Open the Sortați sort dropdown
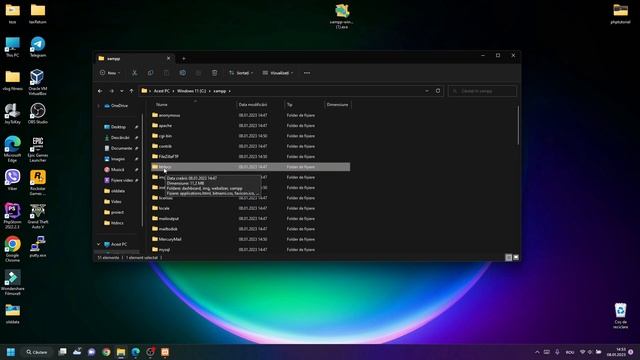Screen dimensions: 640x360 tap(241, 73)
